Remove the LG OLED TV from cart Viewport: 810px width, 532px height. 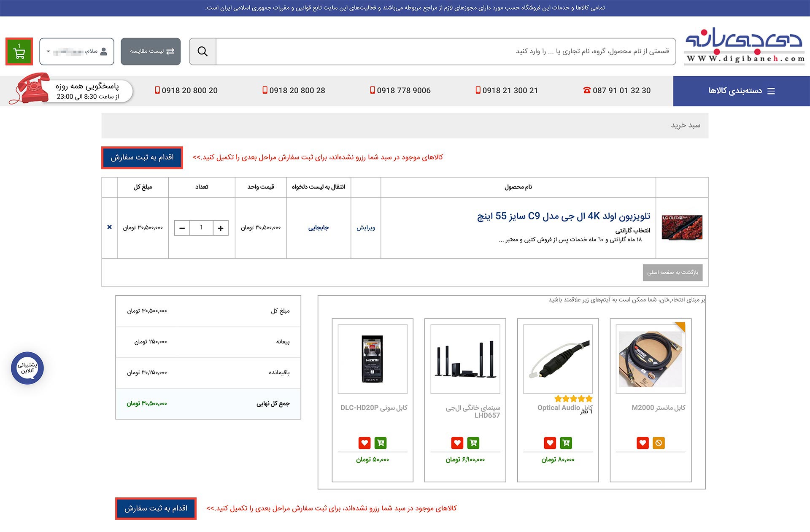pos(109,227)
